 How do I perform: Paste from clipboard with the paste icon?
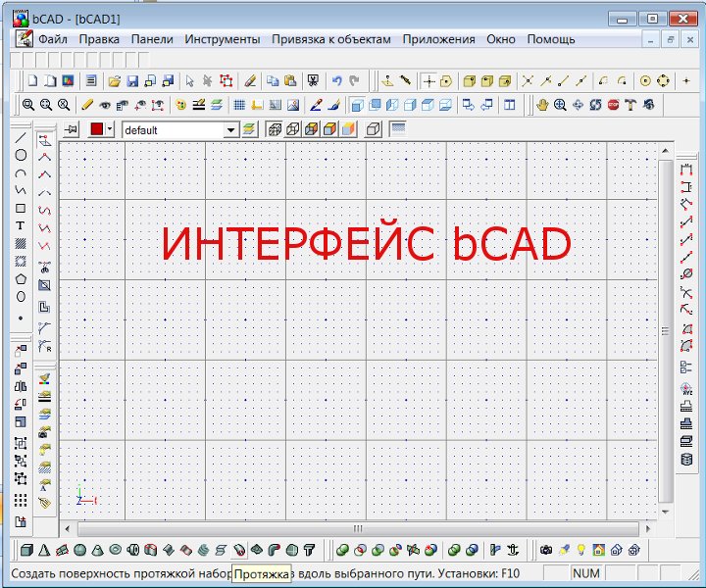290,81
